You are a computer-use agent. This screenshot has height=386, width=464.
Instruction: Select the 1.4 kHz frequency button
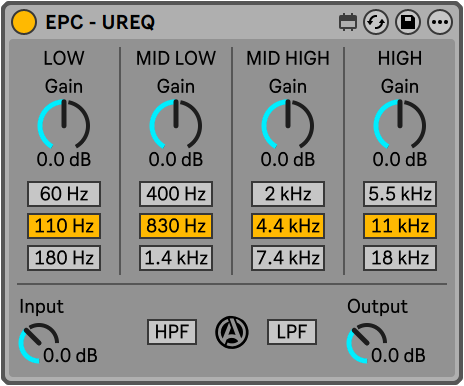coord(176,258)
